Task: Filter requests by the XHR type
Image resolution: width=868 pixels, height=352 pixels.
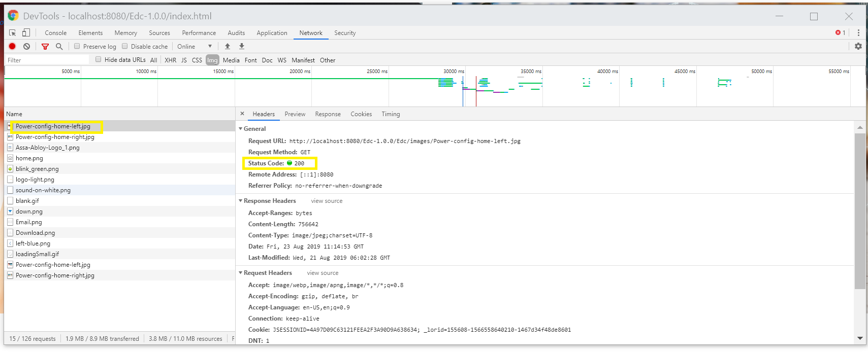Action: 170,60
